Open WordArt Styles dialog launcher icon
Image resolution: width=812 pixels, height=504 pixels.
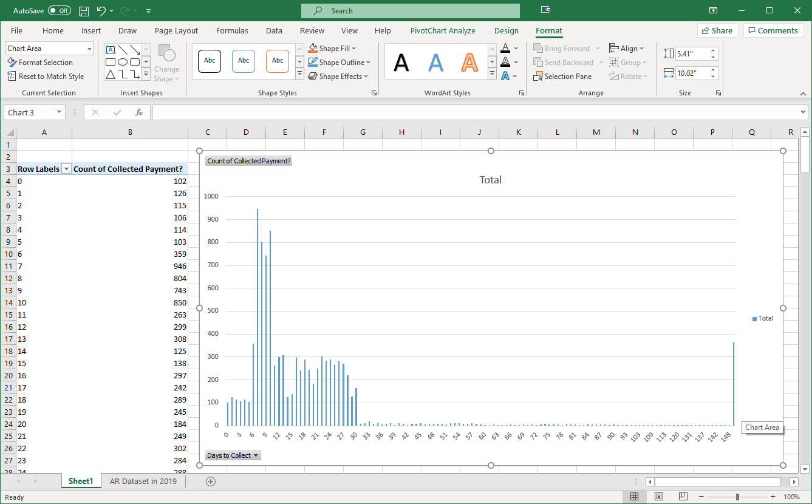[x=522, y=93]
